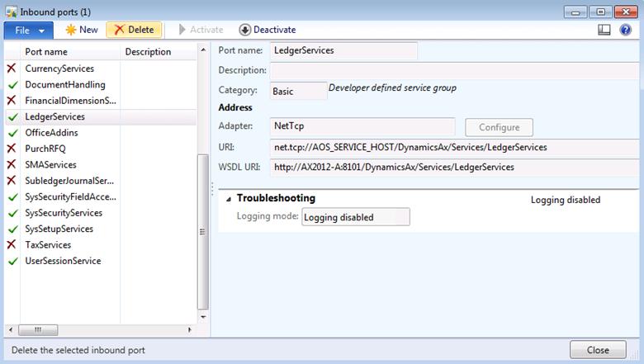644x364 pixels.
Task: Select the SysSecurityFieldAcce... port row
Action: [x=101, y=196]
